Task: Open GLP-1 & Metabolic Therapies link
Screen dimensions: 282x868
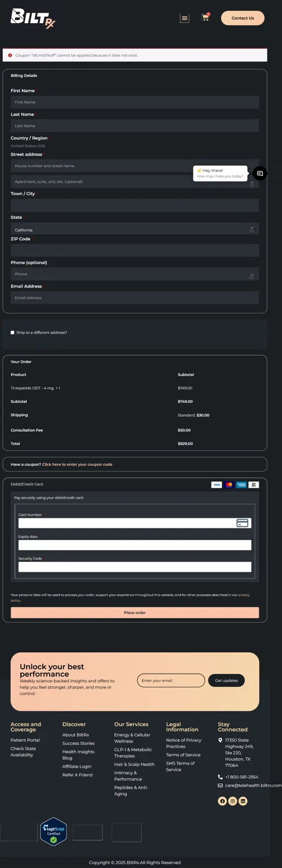Action: 133,753
